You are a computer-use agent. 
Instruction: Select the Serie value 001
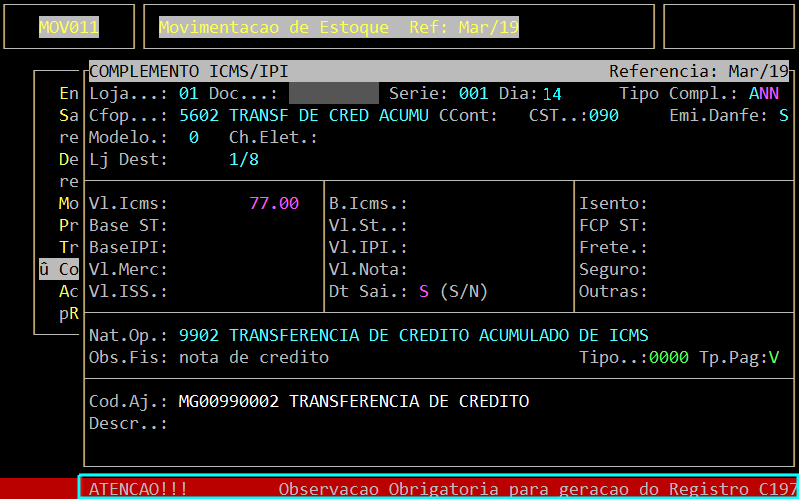[x=473, y=94]
